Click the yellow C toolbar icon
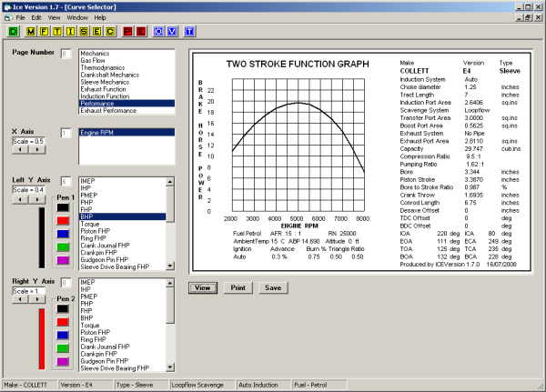 tap(109, 32)
